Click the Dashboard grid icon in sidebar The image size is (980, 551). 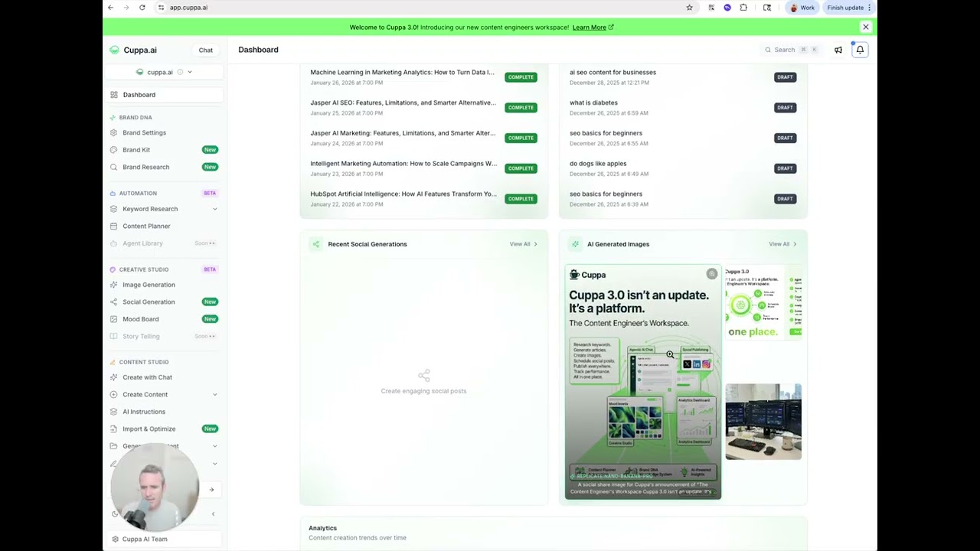pyautogui.click(x=114, y=95)
